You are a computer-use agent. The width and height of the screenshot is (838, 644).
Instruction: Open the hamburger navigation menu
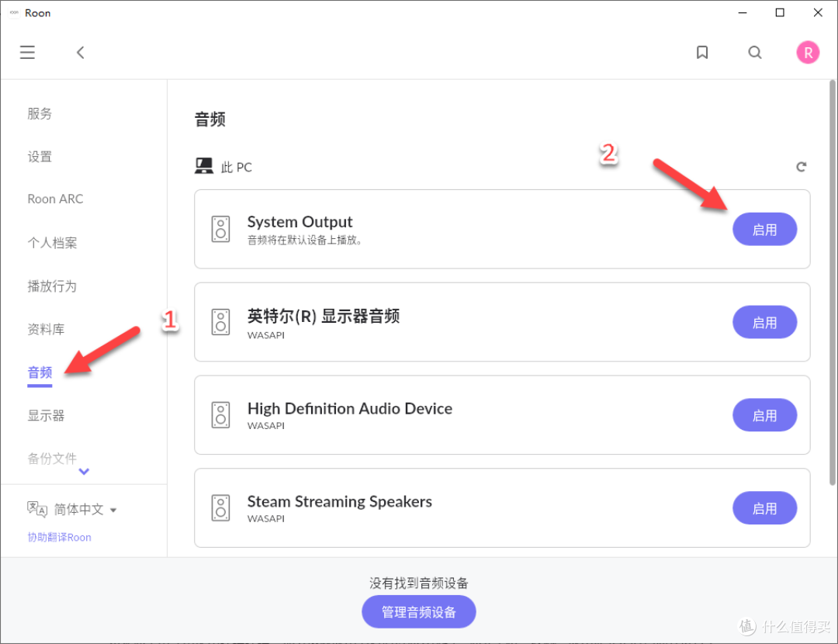pyautogui.click(x=27, y=52)
